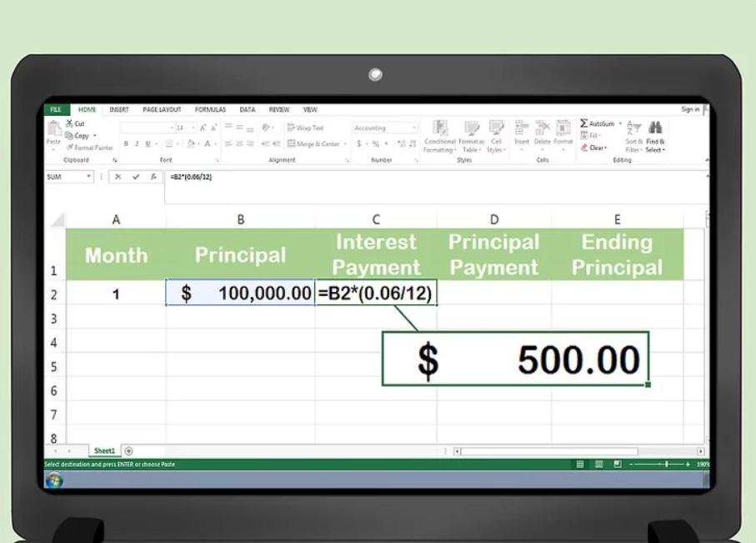Click the Insert Function fx button
Screen dimensions: 756x543
[153, 177]
